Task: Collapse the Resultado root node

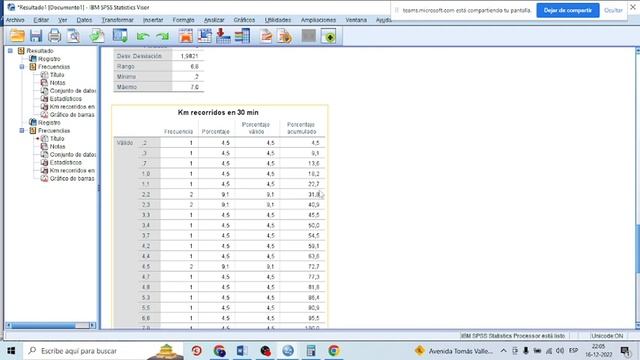Action: click(x=11, y=51)
